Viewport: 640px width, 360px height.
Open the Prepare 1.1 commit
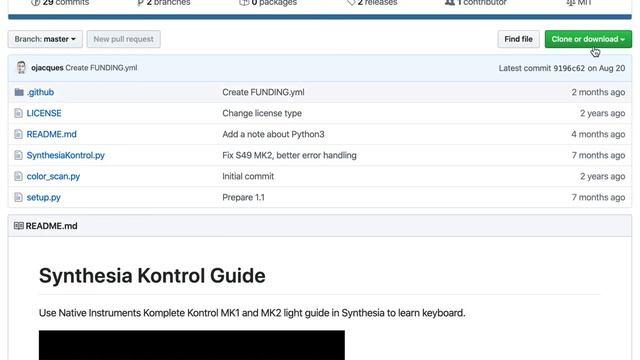click(243, 198)
